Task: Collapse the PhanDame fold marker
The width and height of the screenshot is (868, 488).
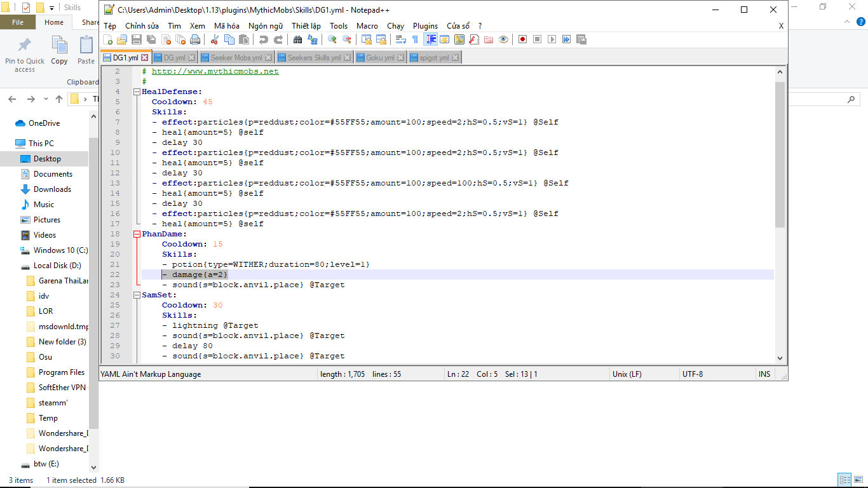Action: (x=137, y=234)
